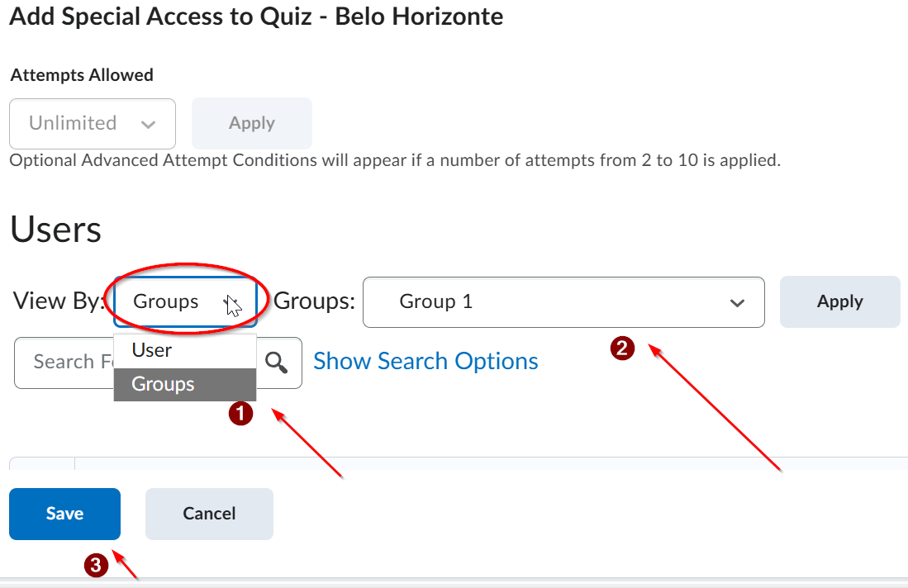Click the Attempts Allowed label
The width and height of the screenshot is (908, 588).
82,75
